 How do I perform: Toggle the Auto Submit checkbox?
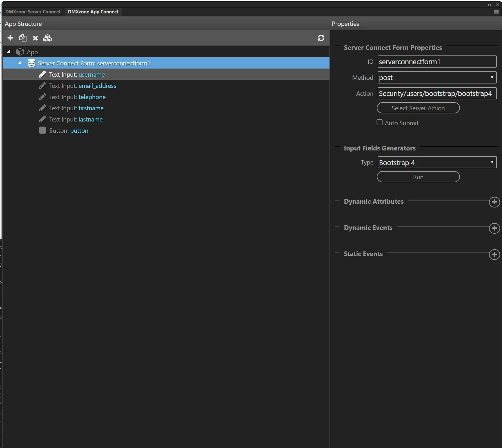pos(380,122)
